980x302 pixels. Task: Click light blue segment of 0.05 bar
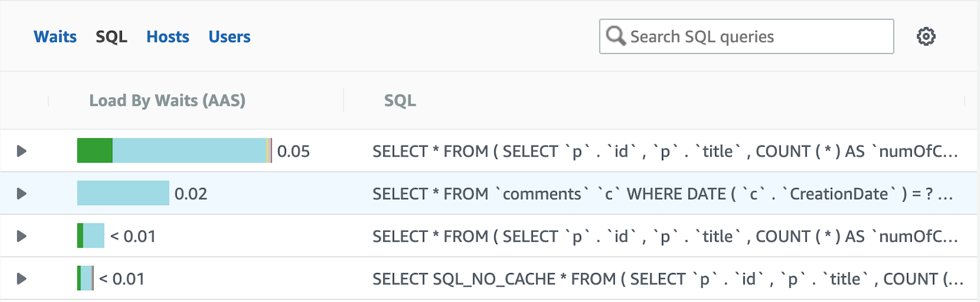coord(189,150)
